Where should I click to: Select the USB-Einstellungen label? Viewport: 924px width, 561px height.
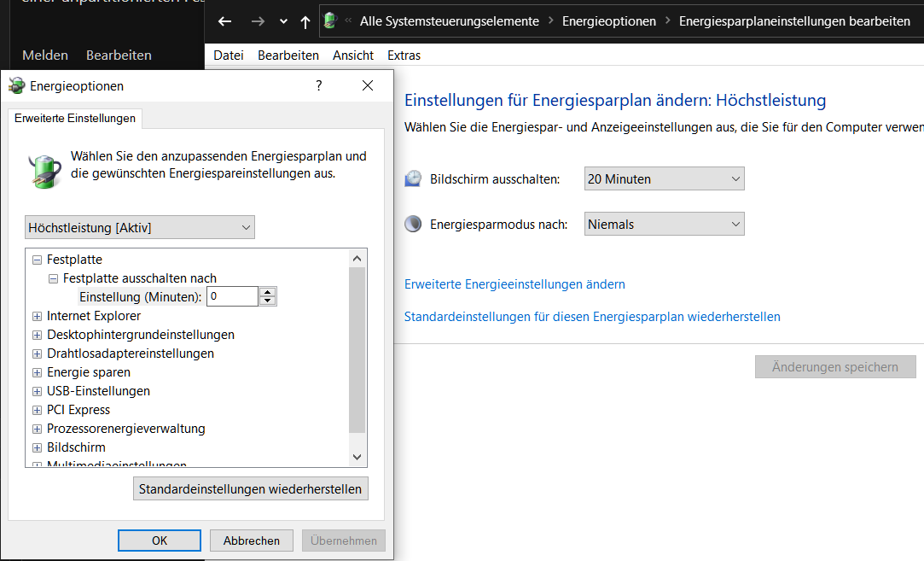98,391
